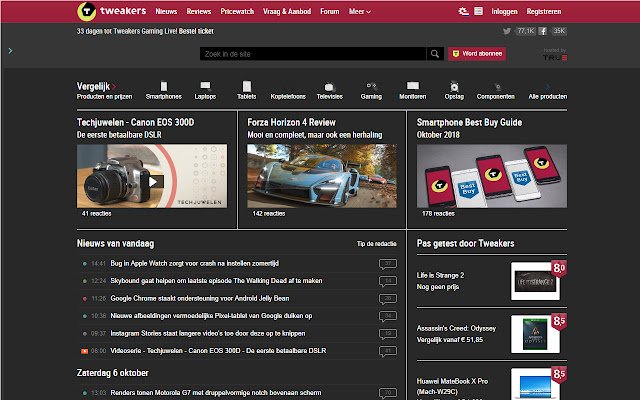This screenshot has height=400, width=640.
Task: Open the Forza Horizon 4 car thumbnail
Action: click(322, 176)
